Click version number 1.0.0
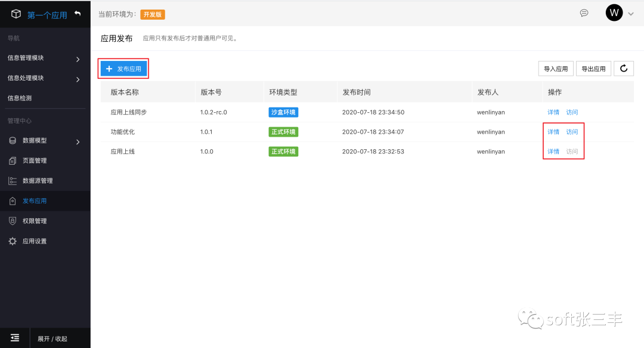644x348 pixels. 206,152
